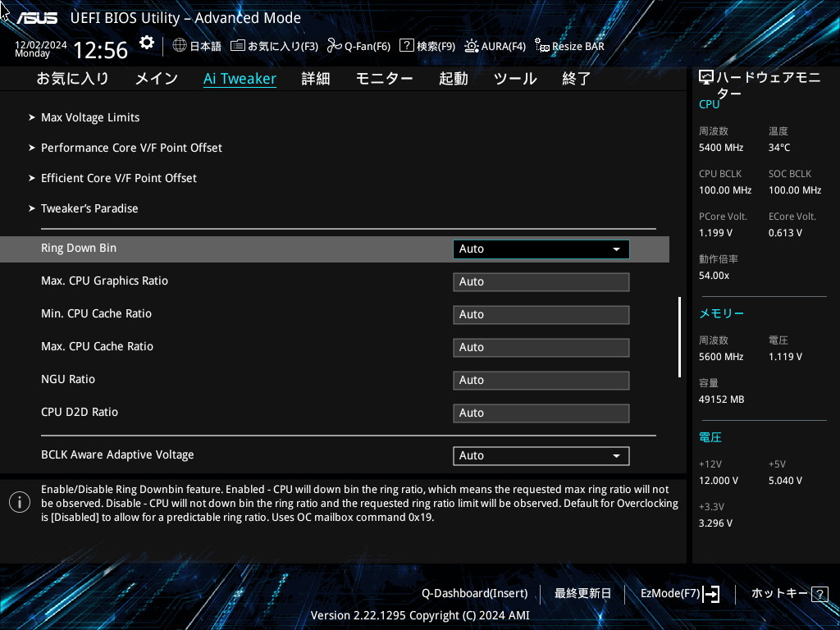Click ratio value 54.00x
Screen dimensions: 840x630
point(714,276)
